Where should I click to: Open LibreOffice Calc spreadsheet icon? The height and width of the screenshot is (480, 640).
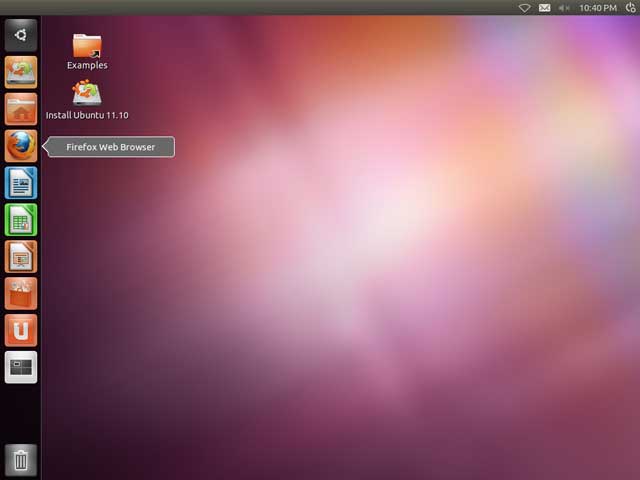21,220
